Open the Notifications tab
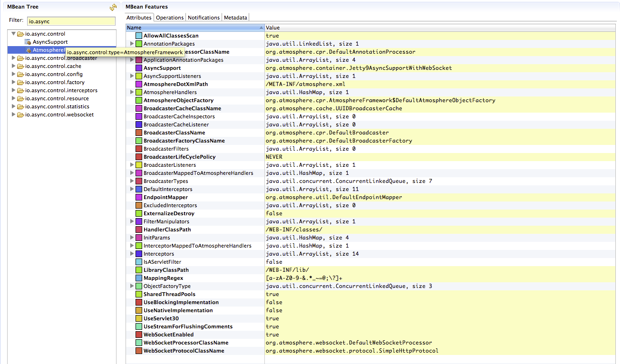This screenshot has height=364, width=622. click(204, 18)
